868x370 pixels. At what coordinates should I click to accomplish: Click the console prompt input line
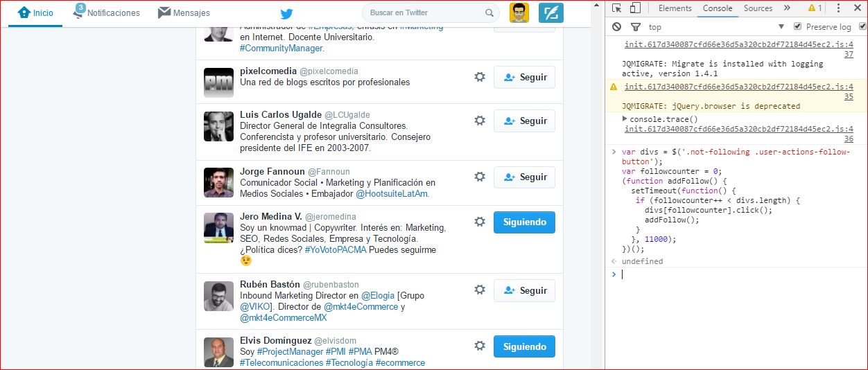pyautogui.click(x=739, y=274)
